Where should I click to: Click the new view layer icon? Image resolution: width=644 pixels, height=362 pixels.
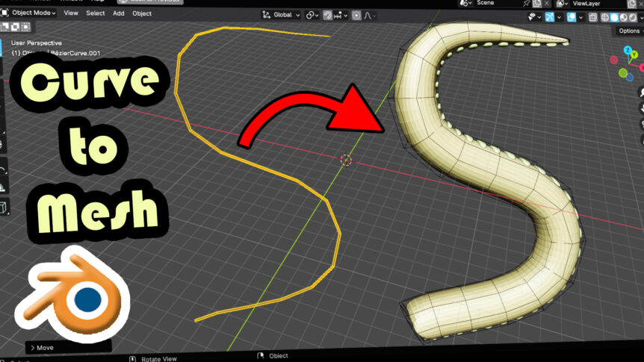(632, 4)
